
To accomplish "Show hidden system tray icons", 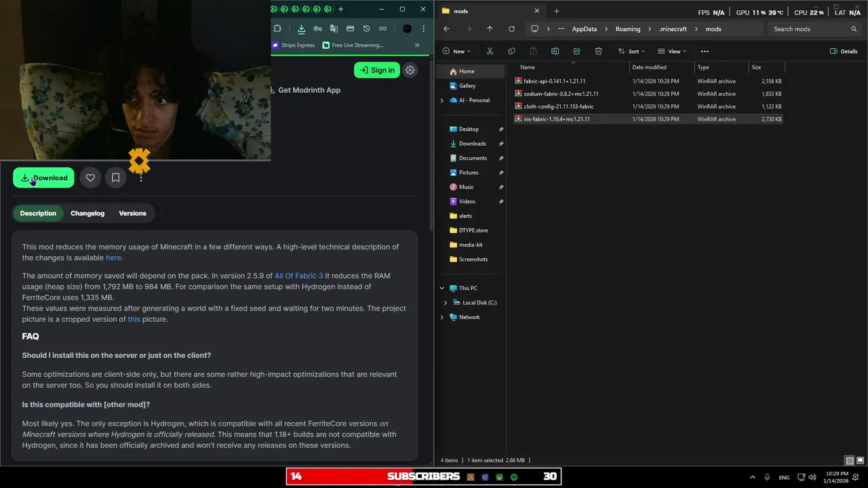I will pyautogui.click(x=752, y=477).
